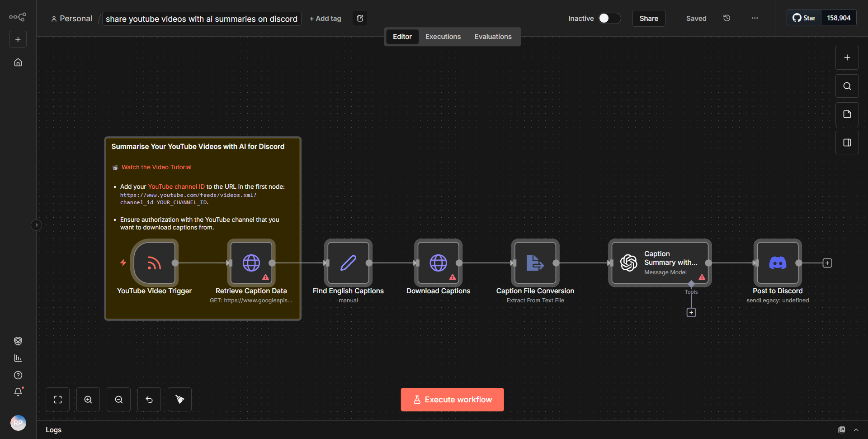Image resolution: width=868 pixels, height=439 pixels.
Task: Pop out the Logs panel icon
Action: pos(842,430)
